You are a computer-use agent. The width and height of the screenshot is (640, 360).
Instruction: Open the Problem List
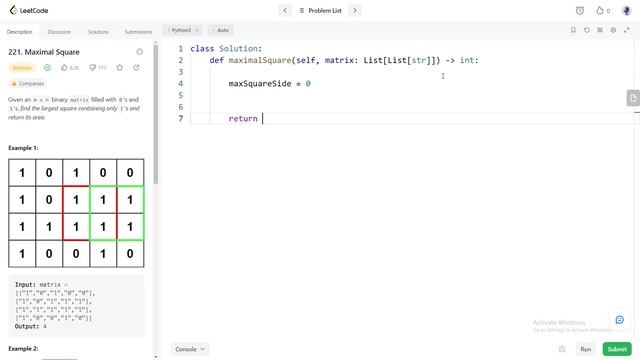tap(320, 11)
